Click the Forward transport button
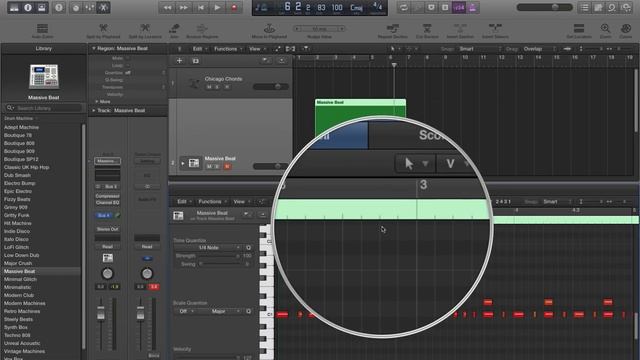640x360 pixels. [184, 7]
